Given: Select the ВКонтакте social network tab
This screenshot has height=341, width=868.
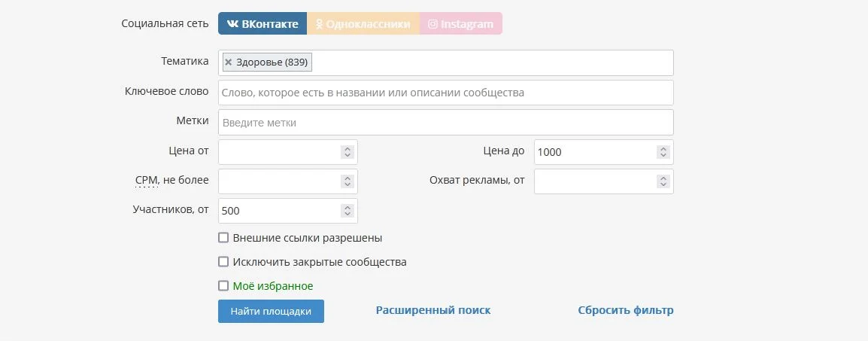Looking at the screenshot, I should [x=263, y=24].
